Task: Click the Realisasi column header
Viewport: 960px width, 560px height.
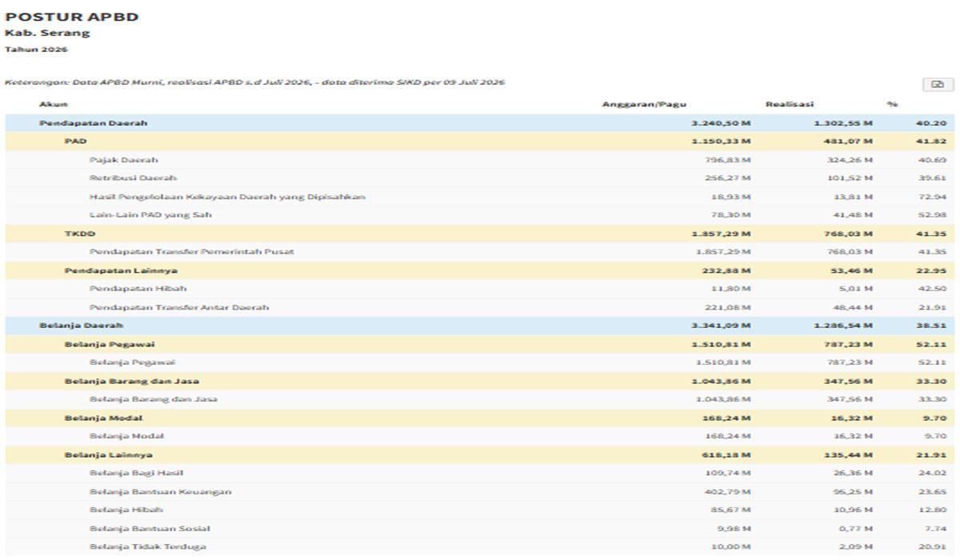Action: 790,105
